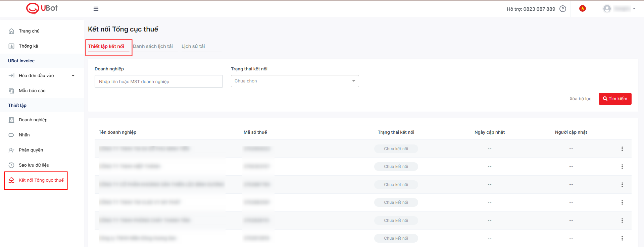Click the UBot Invoice section heading
This screenshot has height=247, width=644.
pyautogui.click(x=21, y=61)
